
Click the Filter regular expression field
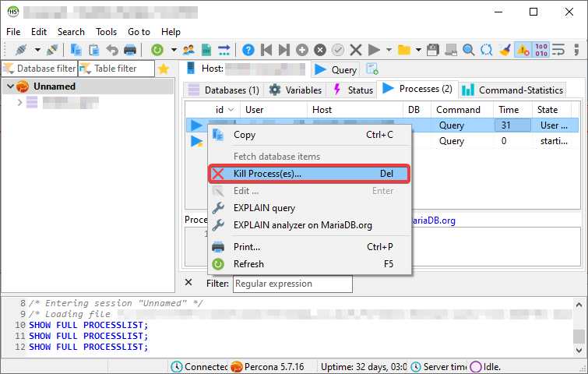tap(292, 284)
